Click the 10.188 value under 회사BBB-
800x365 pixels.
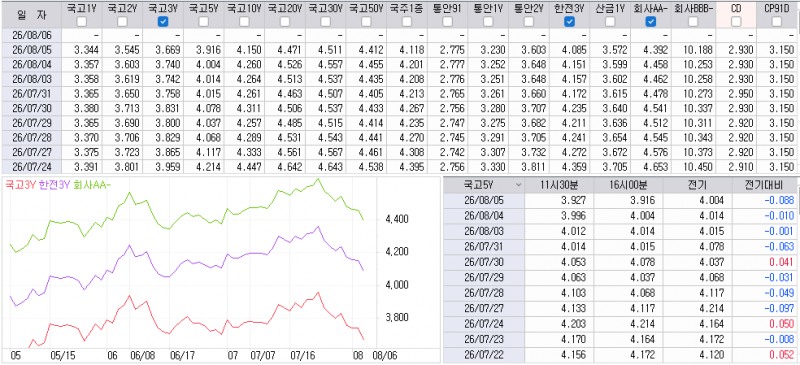[x=696, y=50]
